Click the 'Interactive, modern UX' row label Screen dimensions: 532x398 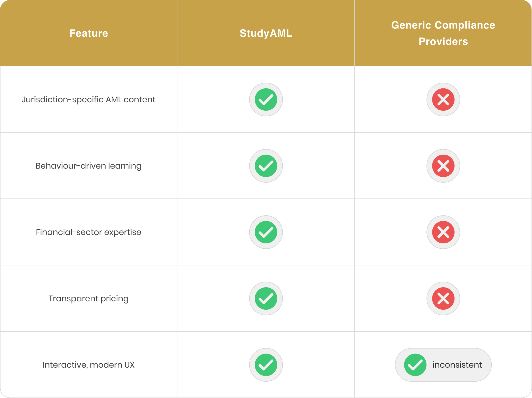89,365
